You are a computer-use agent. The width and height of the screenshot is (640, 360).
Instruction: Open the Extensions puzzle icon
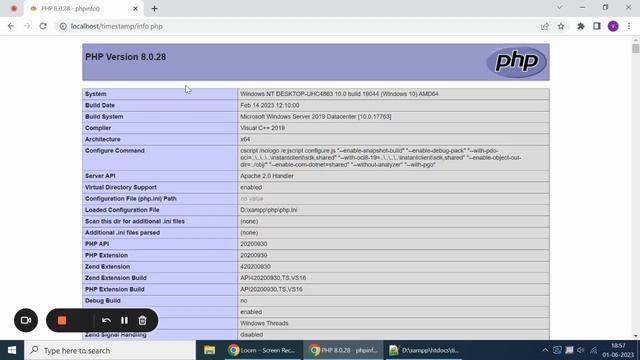[x=580, y=26]
